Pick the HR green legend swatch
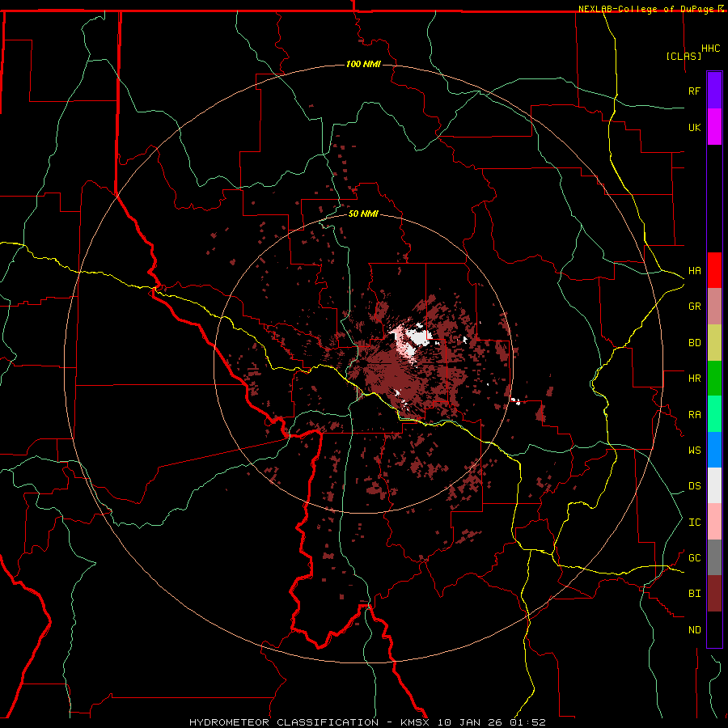Viewport: 728px width, 728px height. pos(714,379)
